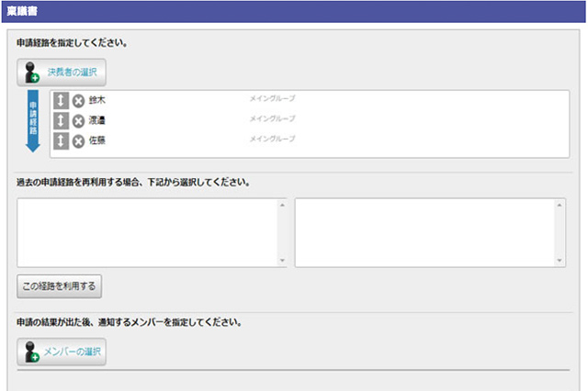Viewport: 588px width, 391px height.
Task: Click the reorder handle icon for 鈴木
Action: (x=61, y=101)
